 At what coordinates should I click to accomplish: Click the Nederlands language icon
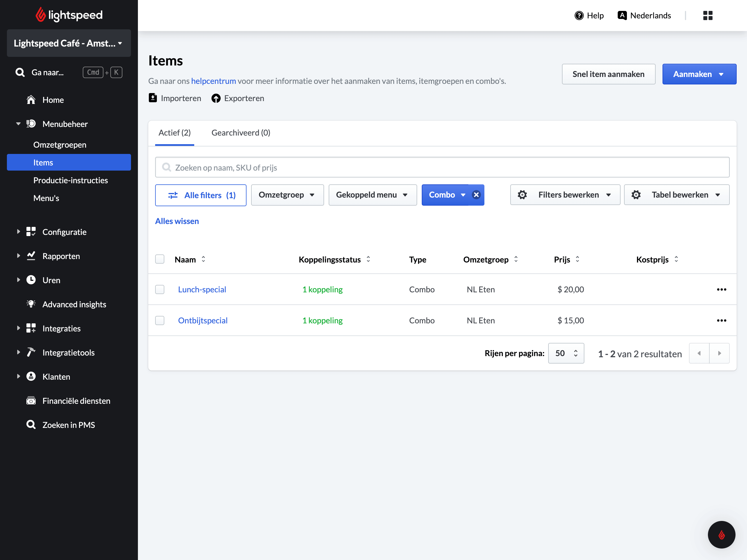click(622, 15)
